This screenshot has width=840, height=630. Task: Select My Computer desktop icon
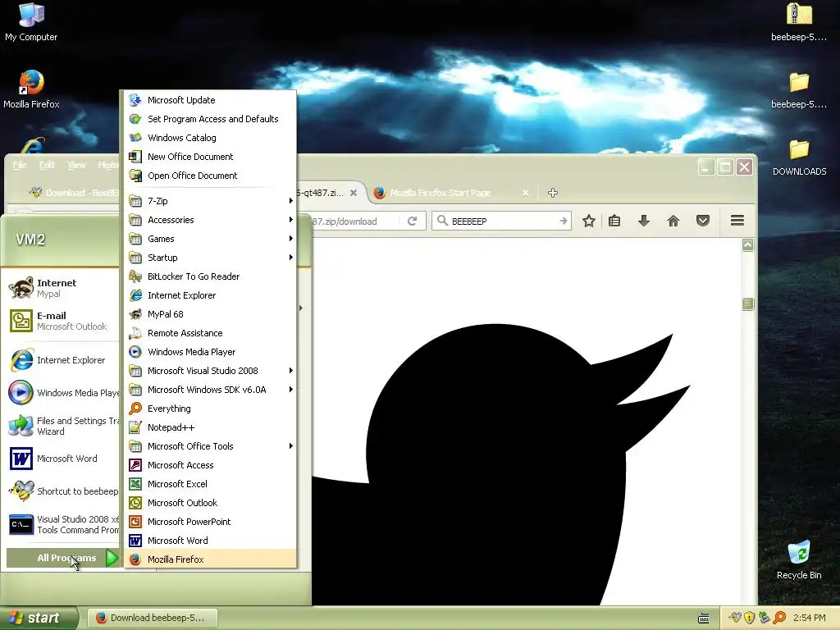31,22
